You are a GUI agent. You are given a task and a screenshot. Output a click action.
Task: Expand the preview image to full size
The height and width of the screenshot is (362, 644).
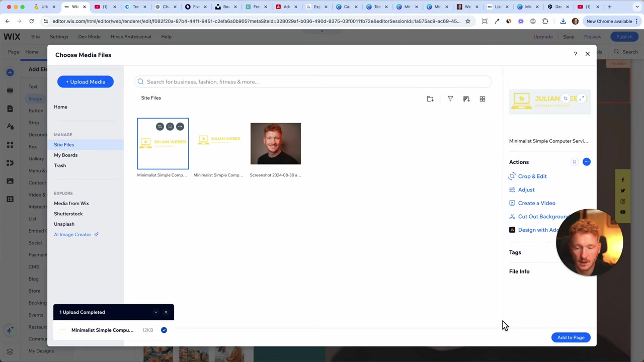click(582, 99)
